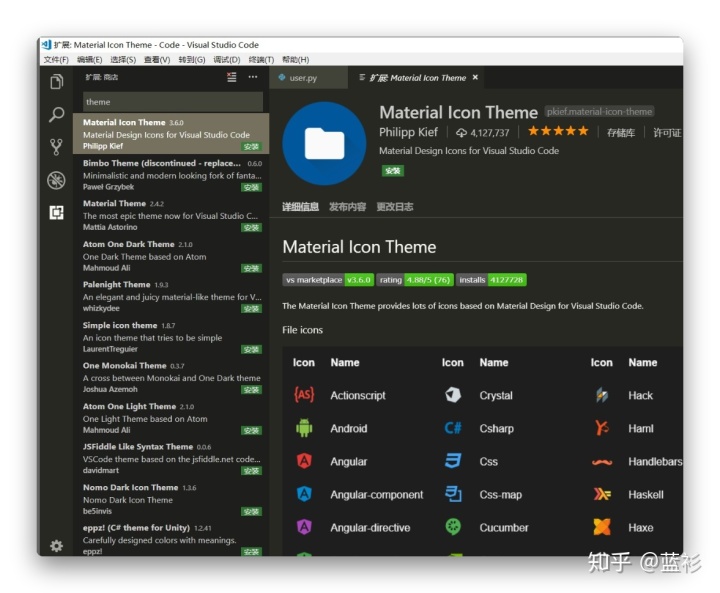Image resolution: width=720 pixels, height=593 pixels.
Task: Open the 发布内容 tab
Action: point(347,207)
